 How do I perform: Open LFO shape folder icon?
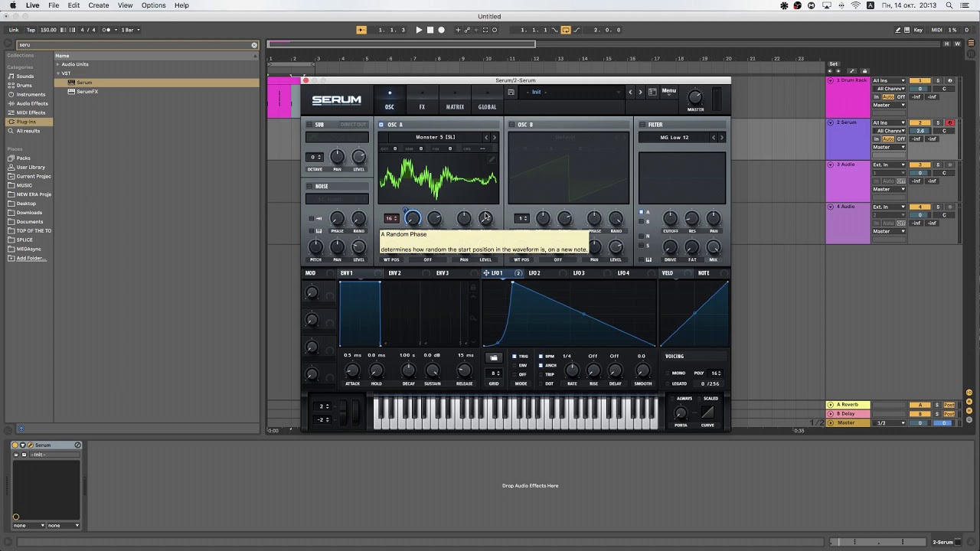click(x=494, y=357)
